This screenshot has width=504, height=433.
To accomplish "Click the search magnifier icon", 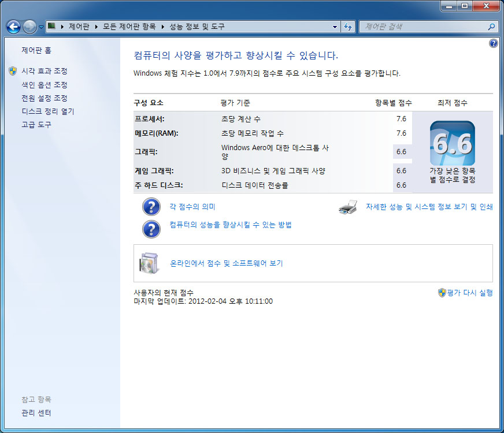I will [491, 27].
